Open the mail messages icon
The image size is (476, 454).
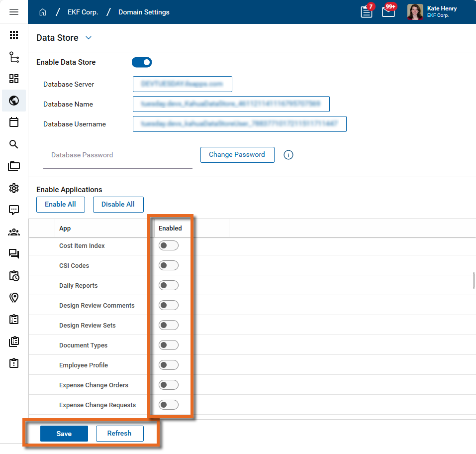pos(388,12)
